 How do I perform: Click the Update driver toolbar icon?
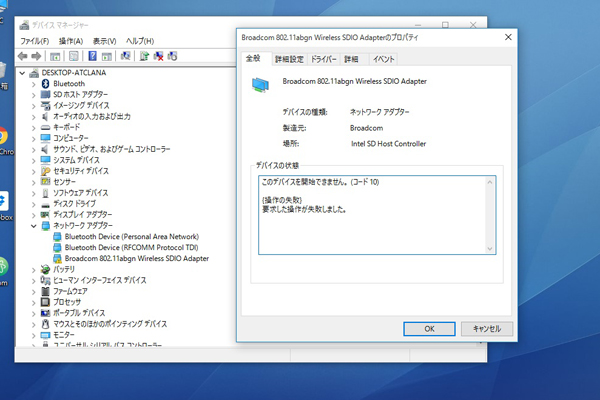144,56
